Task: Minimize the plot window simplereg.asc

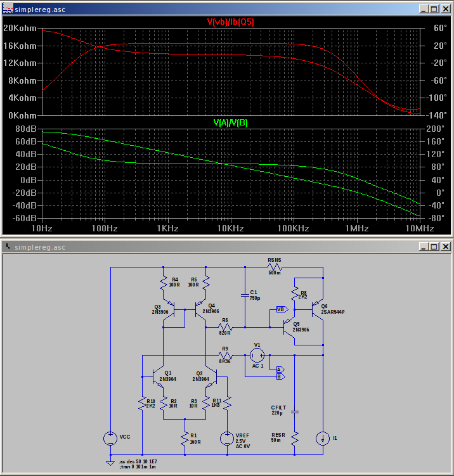Action: 424,9
